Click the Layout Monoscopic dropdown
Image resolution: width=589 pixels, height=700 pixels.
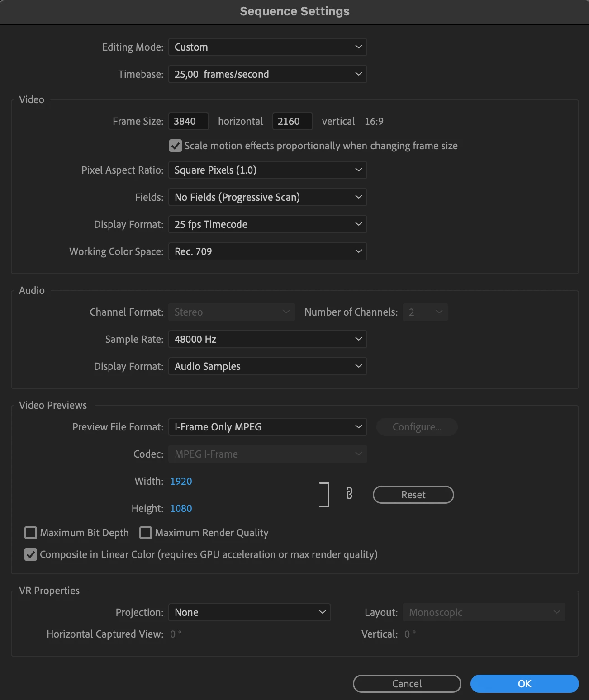click(x=484, y=612)
